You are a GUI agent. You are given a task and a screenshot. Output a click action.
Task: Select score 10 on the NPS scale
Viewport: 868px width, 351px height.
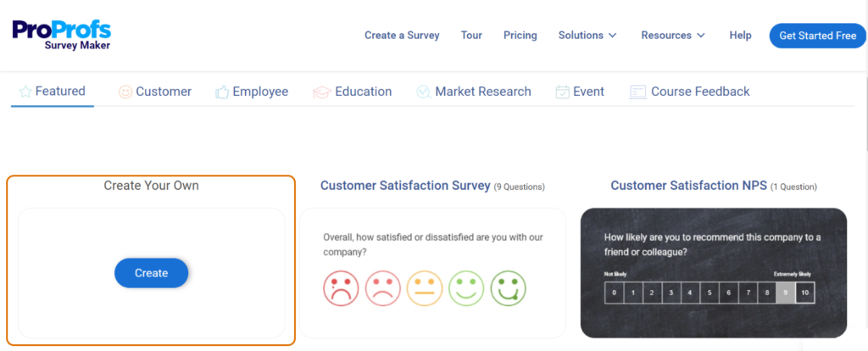tap(805, 293)
